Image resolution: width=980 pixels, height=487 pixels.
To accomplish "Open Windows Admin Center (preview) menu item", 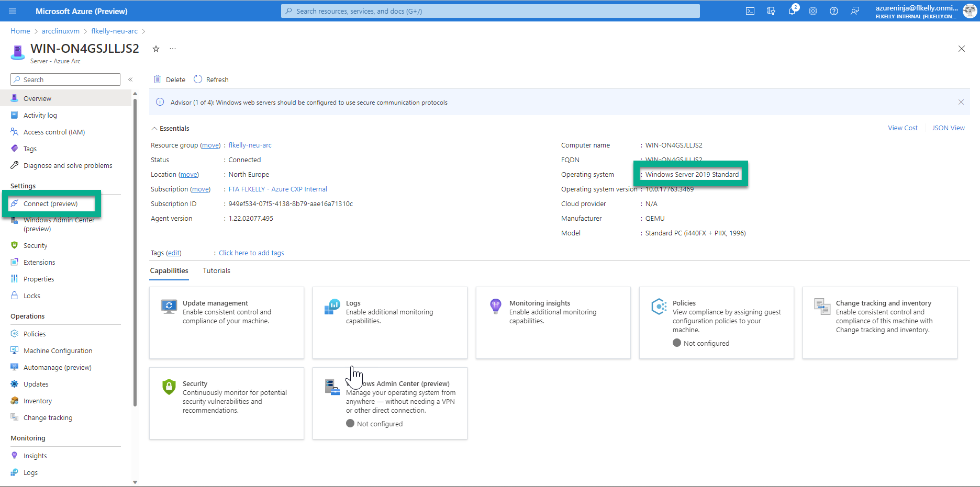I will (x=59, y=224).
